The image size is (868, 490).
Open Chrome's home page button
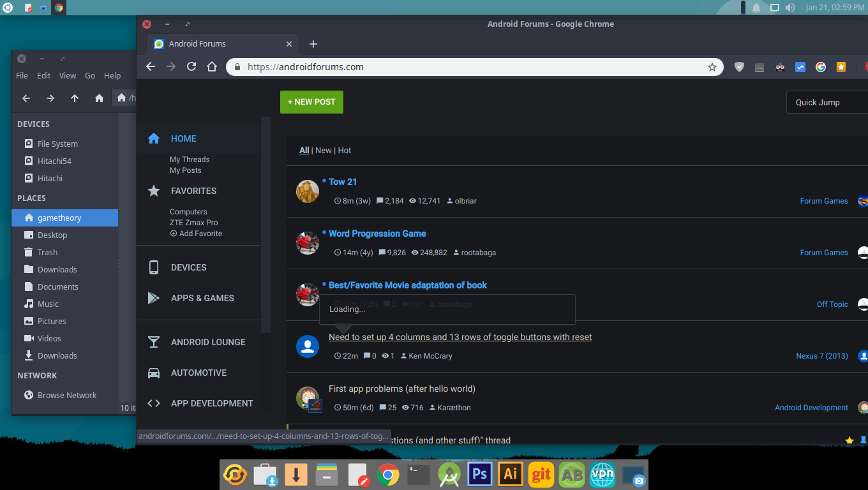coord(212,66)
